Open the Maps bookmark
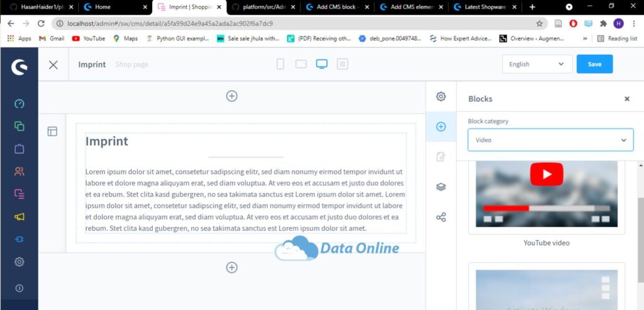Viewport: 644px width, 310px height. pyautogui.click(x=125, y=38)
